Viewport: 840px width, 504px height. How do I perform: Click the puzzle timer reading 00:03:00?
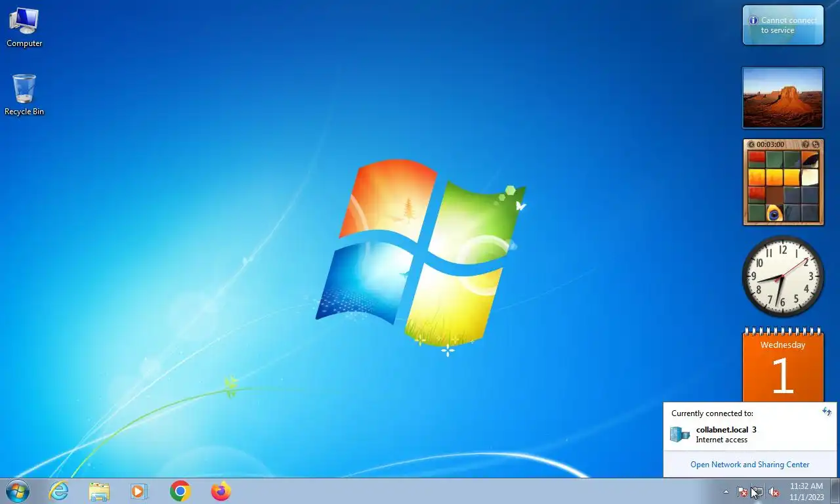coord(770,144)
